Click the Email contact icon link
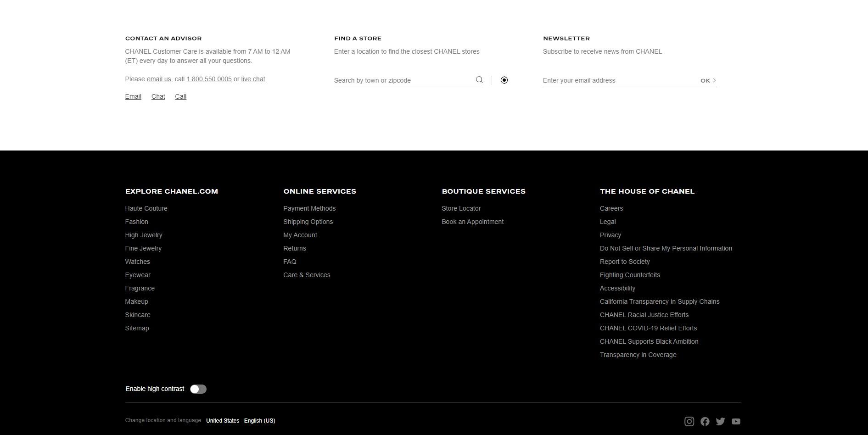Screen dimensions: 868x435 133,96
